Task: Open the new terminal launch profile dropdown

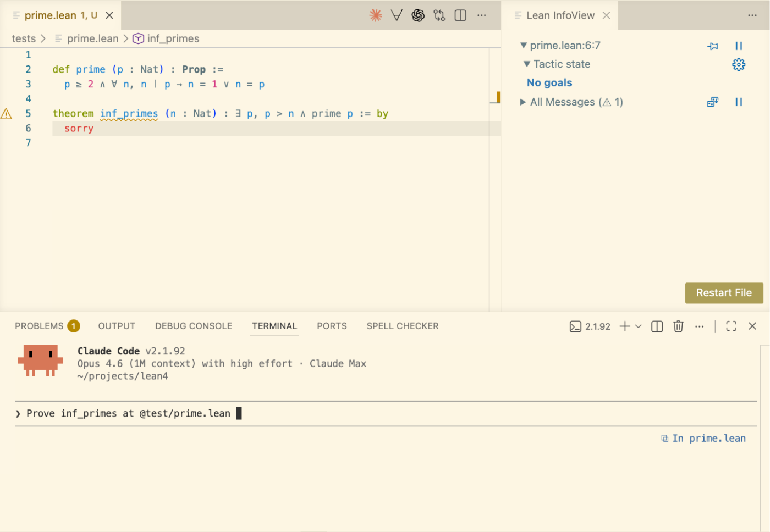Action: [x=639, y=326]
